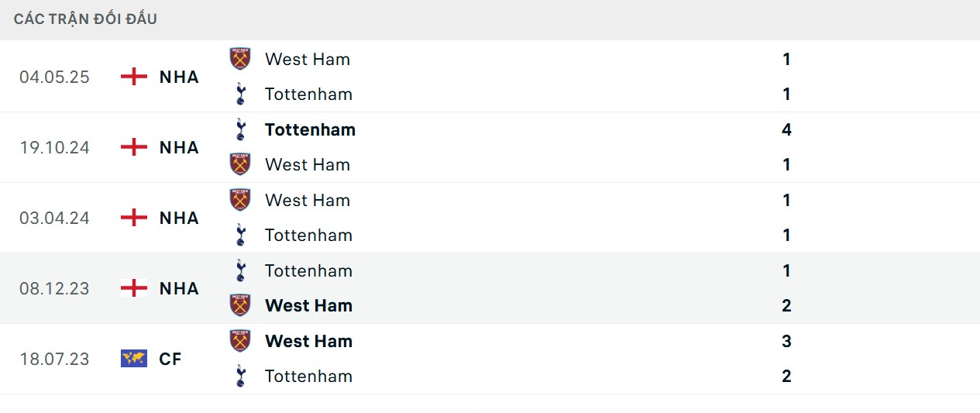Screen dimensions: 980x413
Task: Click the 03.04.24 match date
Action: [x=54, y=218]
